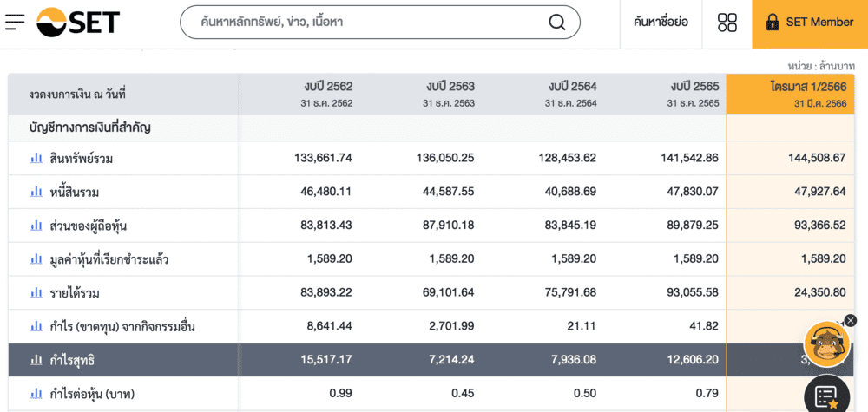
Task: Click the SET logo
Action: click(x=78, y=22)
